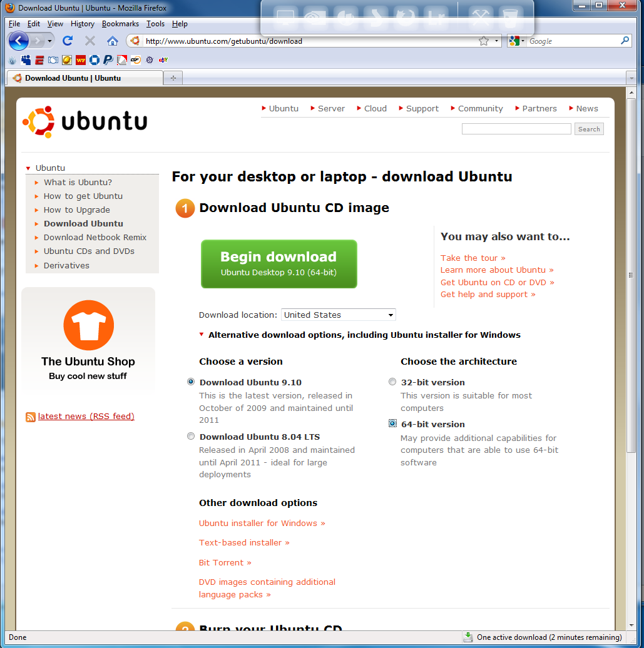Open Ubuntu installer for Windows link

(x=262, y=523)
